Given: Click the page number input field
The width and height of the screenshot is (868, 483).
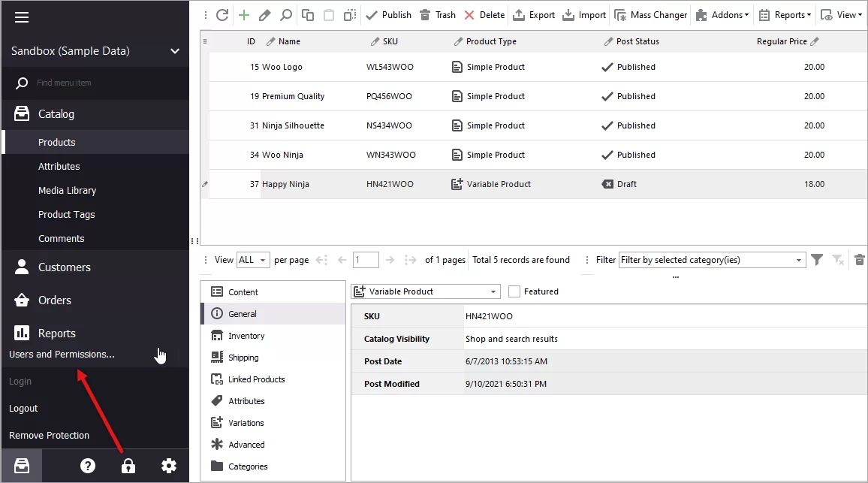Looking at the screenshot, I should [x=366, y=259].
